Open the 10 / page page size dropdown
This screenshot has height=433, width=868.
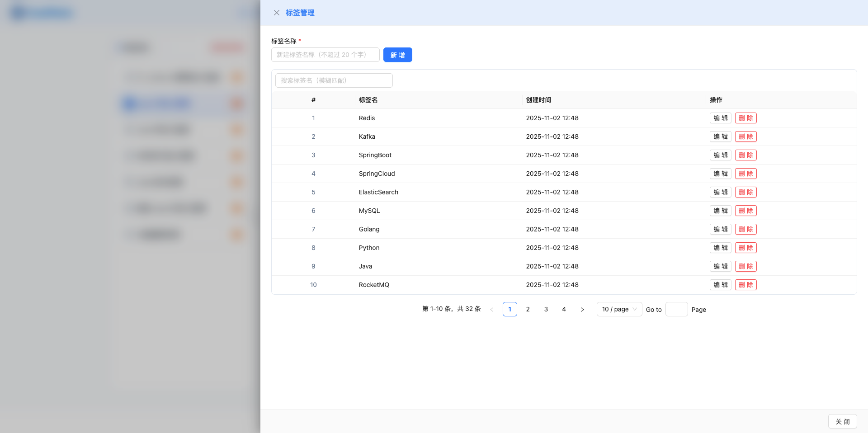[619, 309]
